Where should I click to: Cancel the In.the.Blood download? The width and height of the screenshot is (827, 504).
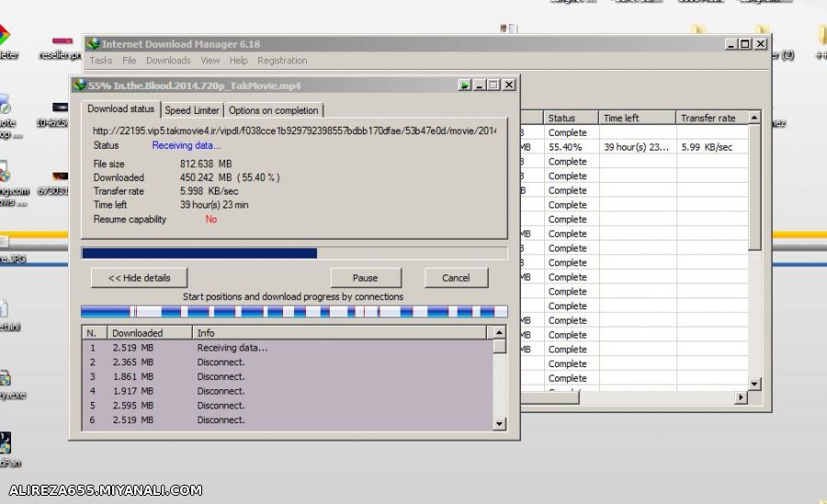pyautogui.click(x=456, y=278)
